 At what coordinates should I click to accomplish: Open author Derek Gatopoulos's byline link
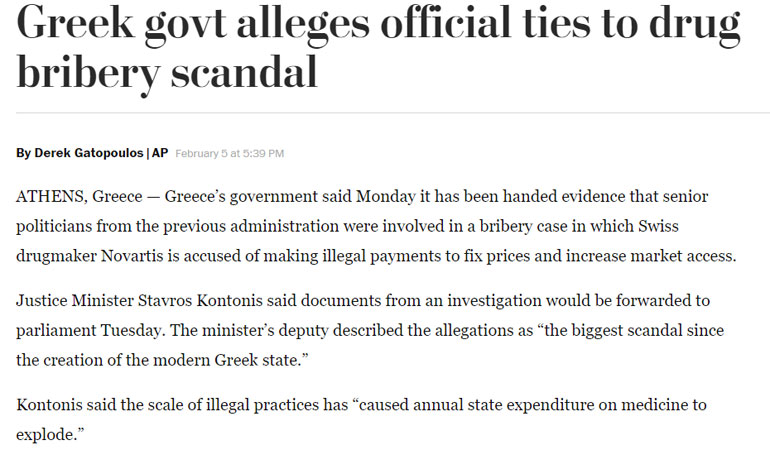point(89,153)
